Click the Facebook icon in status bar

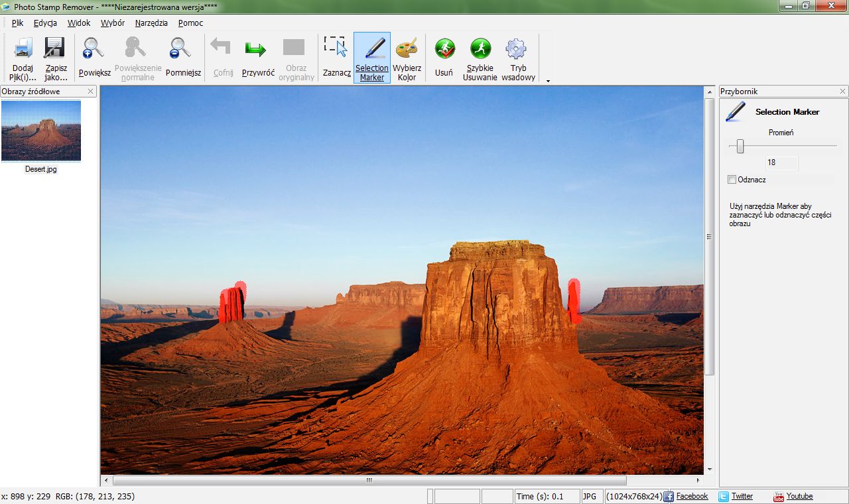(669, 496)
